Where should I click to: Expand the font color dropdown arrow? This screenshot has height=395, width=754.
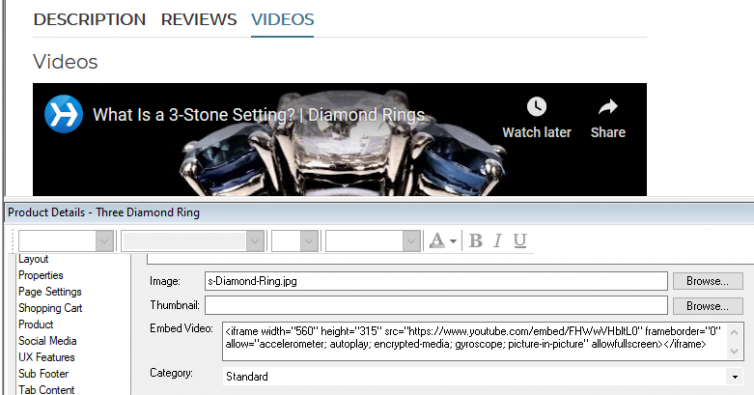click(453, 241)
